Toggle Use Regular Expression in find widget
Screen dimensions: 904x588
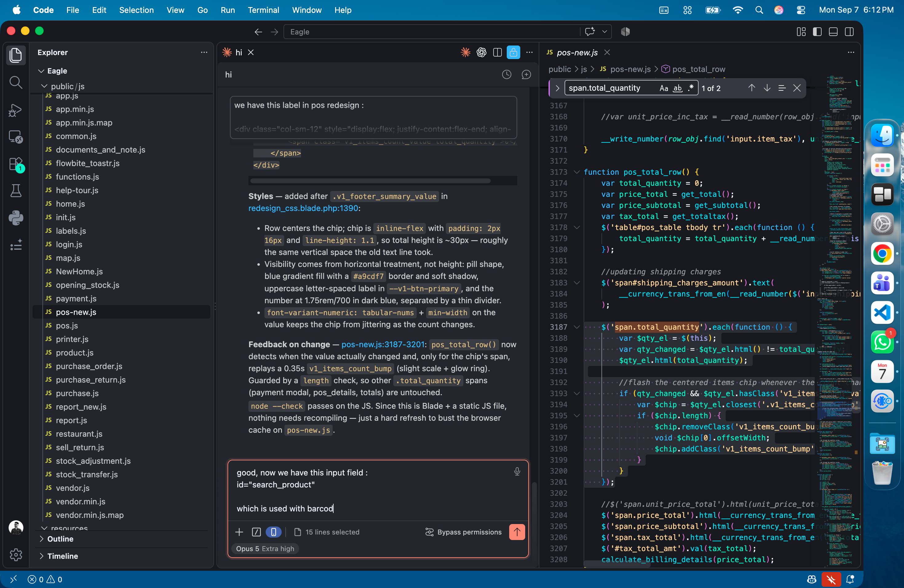(691, 88)
